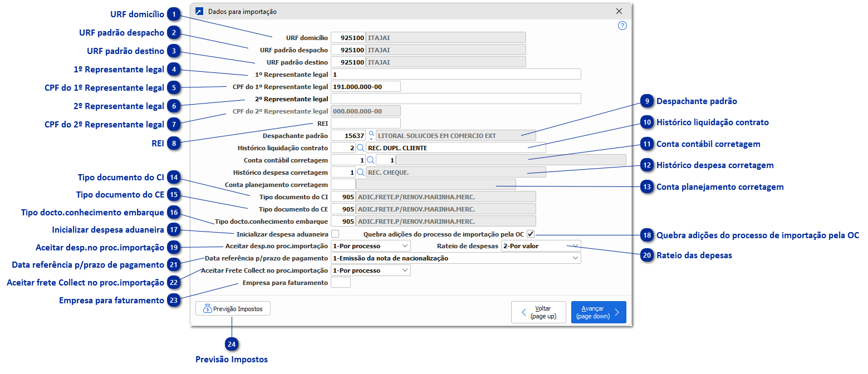Screen dimensions: 868x374
Task: Open Data referência p/prazo de pagamento dropdown
Action: click(455, 258)
